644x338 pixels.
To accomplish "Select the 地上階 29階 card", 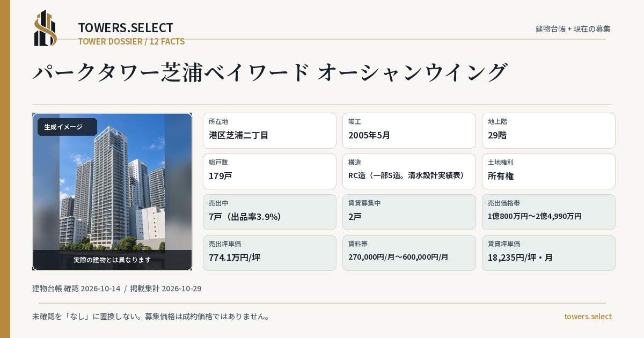I will tap(548, 130).
